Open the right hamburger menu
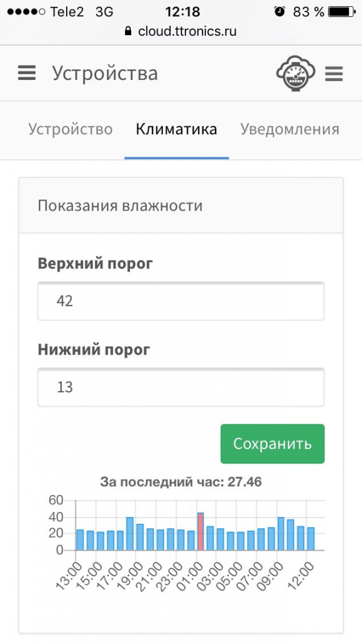 (x=334, y=74)
